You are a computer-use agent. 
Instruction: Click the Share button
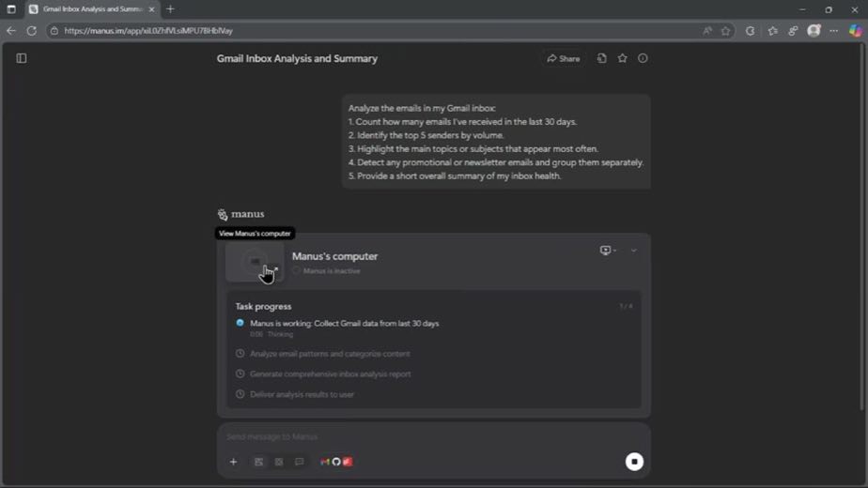click(x=563, y=58)
